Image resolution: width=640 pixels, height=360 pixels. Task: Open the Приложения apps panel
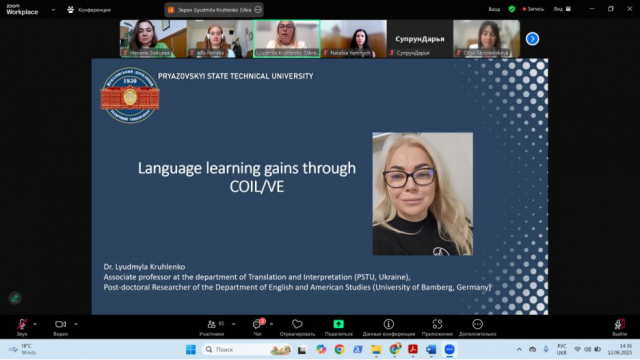click(x=437, y=327)
